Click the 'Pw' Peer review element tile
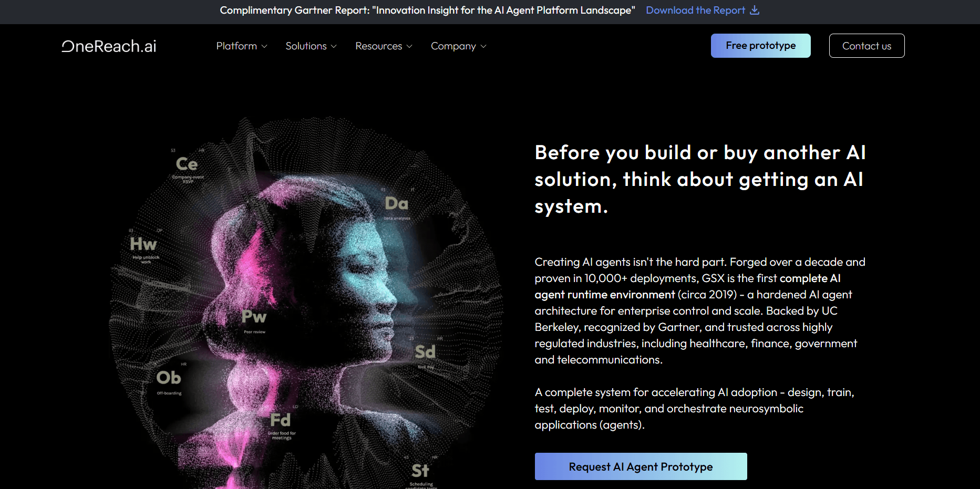Viewport: 980px width, 489px height. click(254, 317)
